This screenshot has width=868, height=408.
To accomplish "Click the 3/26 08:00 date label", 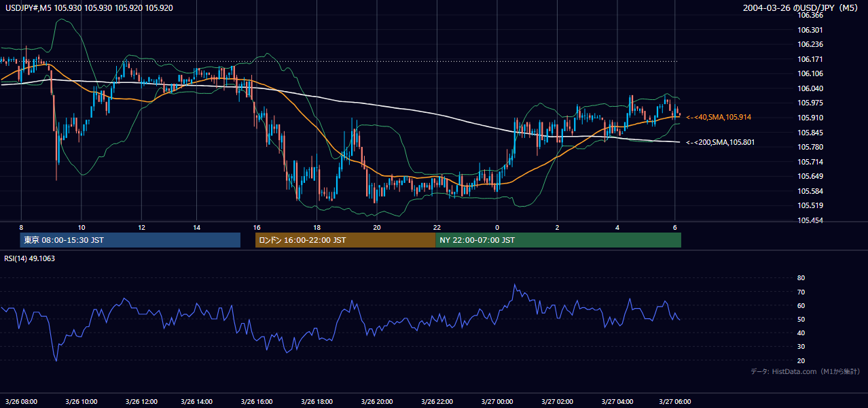I will (x=21, y=401).
